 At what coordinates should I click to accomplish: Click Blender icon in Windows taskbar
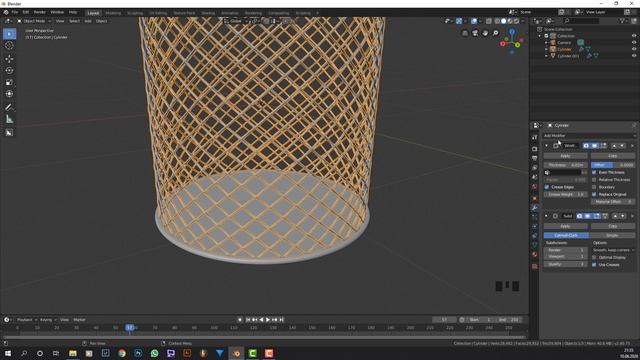coord(236,353)
